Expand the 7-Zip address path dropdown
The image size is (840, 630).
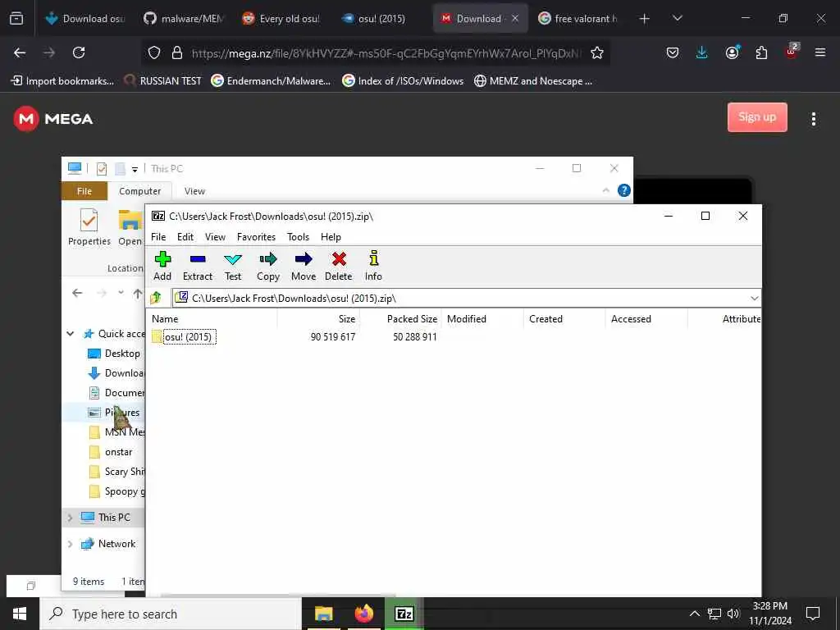point(755,299)
